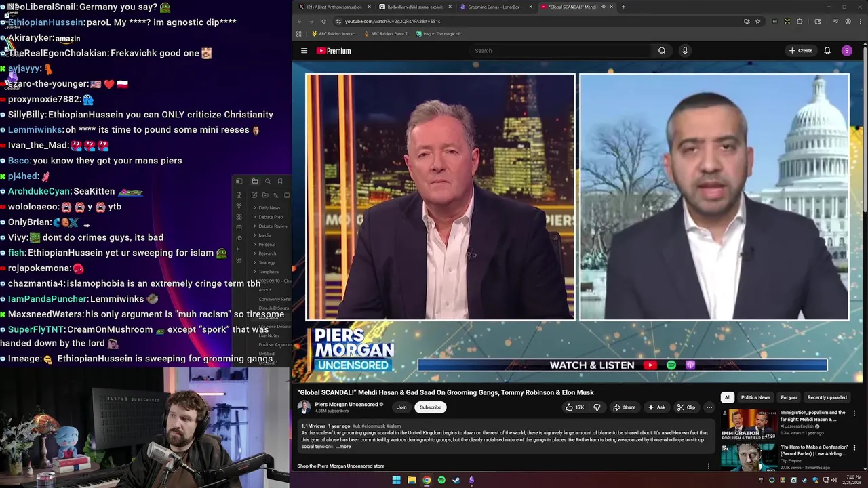Select the For you filter chip

(789, 397)
